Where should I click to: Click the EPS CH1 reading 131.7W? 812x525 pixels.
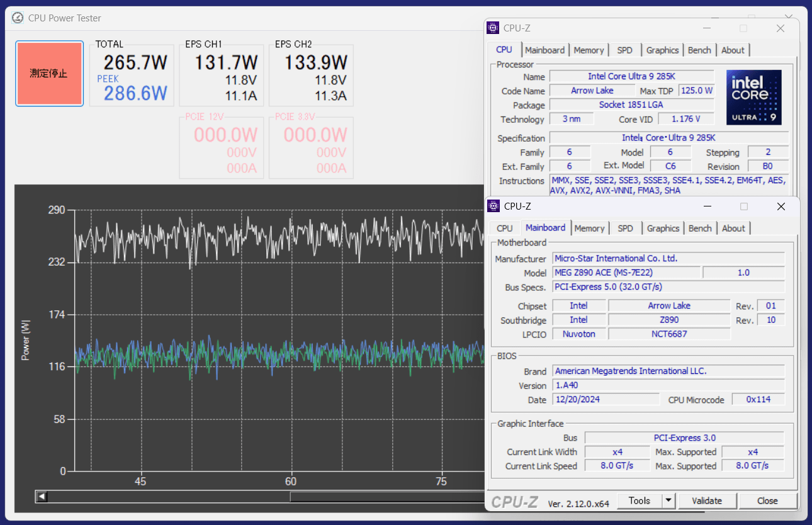(x=226, y=63)
